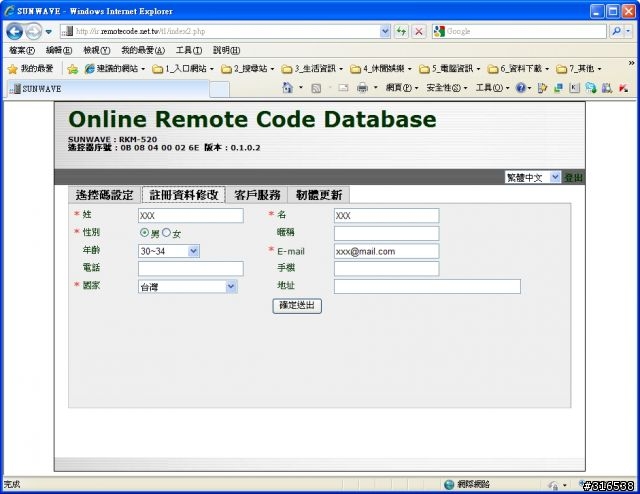The width and height of the screenshot is (640, 494).
Task: Click the 登出 logout link
Action: pos(573,178)
